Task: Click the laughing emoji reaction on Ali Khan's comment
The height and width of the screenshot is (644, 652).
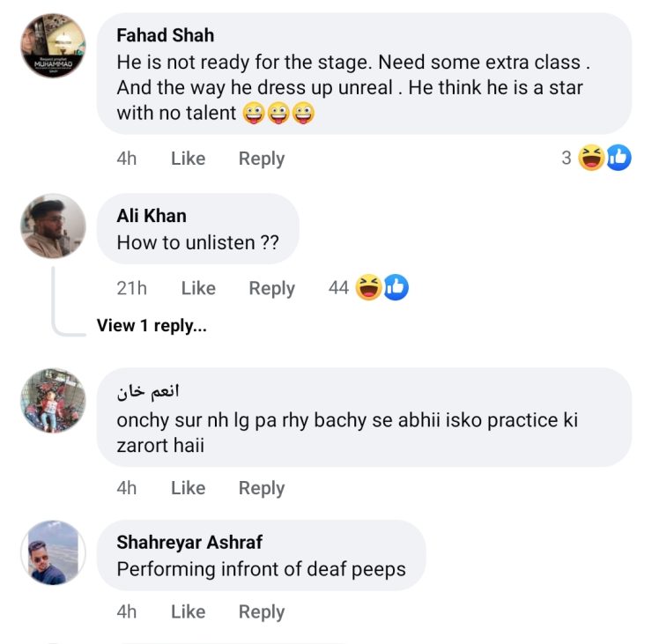Action: (x=369, y=288)
